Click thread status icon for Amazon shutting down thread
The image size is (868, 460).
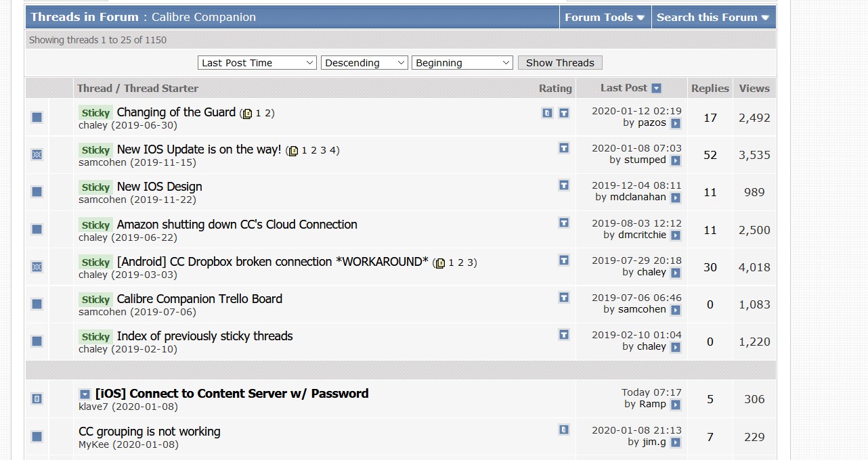point(37,230)
